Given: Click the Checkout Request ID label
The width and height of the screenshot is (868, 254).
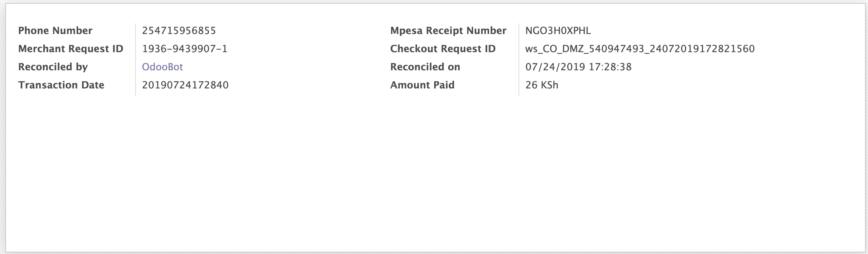Looking at the screenshot, I should [x=443, y=49].
